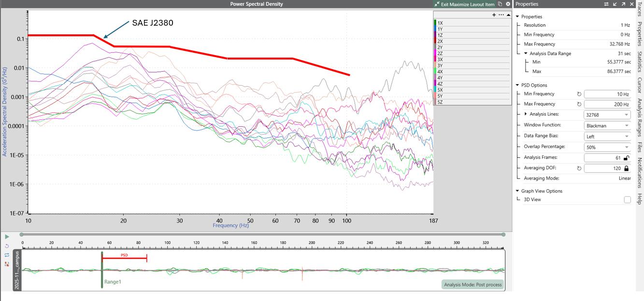Image resolution: width=644 pixels, height=301 pixels.
Task: Open the legend more options ellipsis
Action: coord(501,15)
